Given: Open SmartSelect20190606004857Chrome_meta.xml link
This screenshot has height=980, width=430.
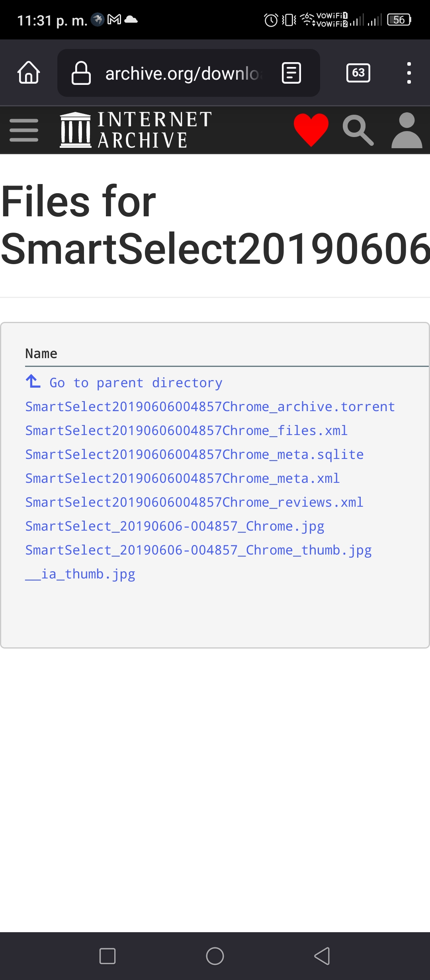Looking at the screenshot, I should (182, 478).
